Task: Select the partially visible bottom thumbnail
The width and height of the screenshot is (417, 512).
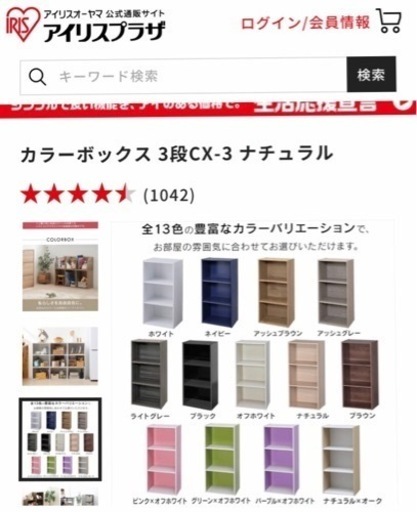Action: coord(60,497)
